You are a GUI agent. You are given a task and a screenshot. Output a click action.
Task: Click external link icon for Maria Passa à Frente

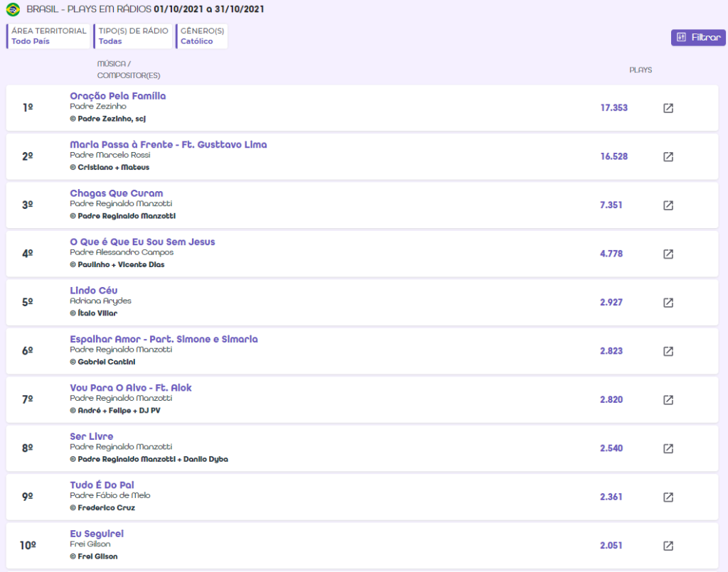668,156
